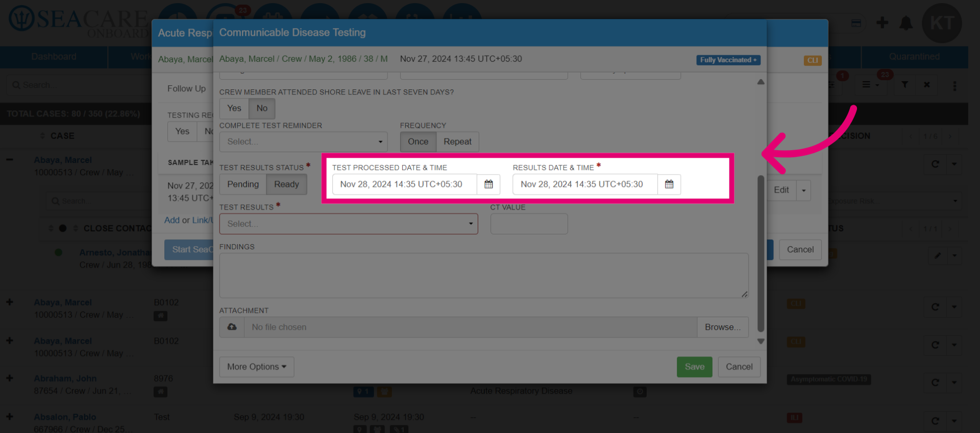Click Edit button in the Acute Resp dialog

[x=781, y=190]
